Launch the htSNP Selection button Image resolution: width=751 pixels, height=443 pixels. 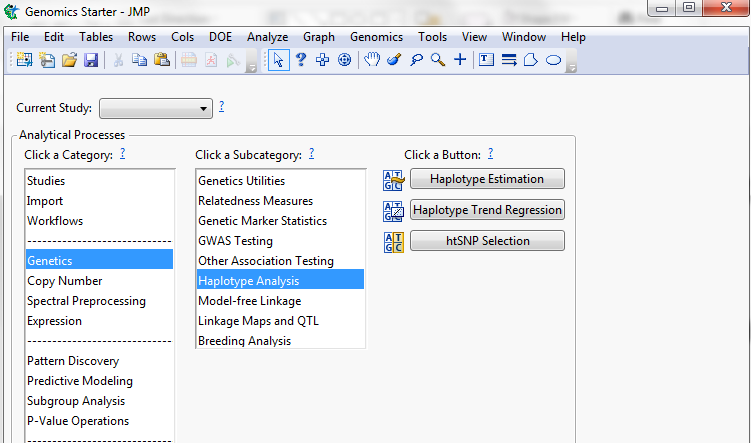(x=487, y=240)
